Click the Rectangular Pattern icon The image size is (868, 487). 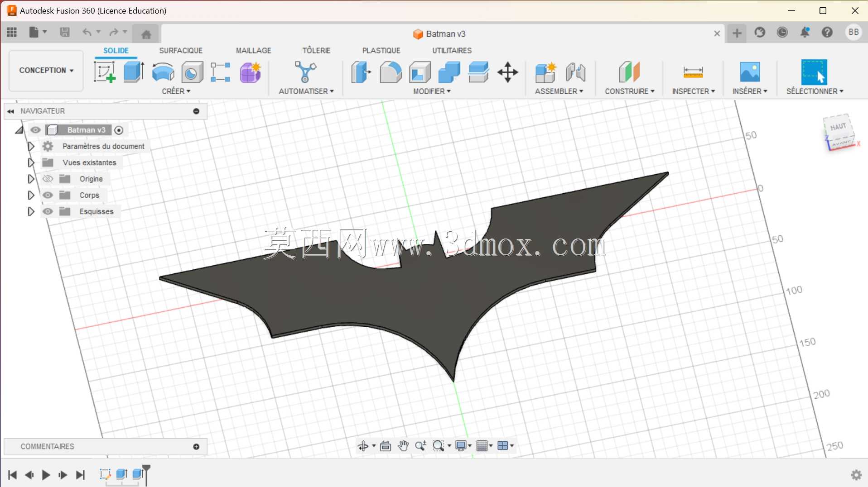coord(221,72)
